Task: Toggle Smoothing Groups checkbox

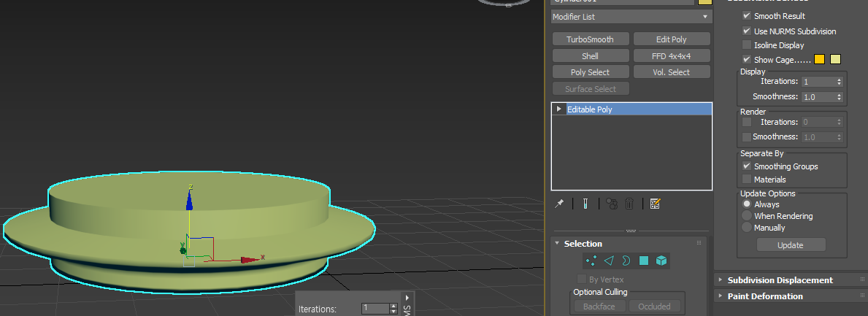Action: point(747,166)
